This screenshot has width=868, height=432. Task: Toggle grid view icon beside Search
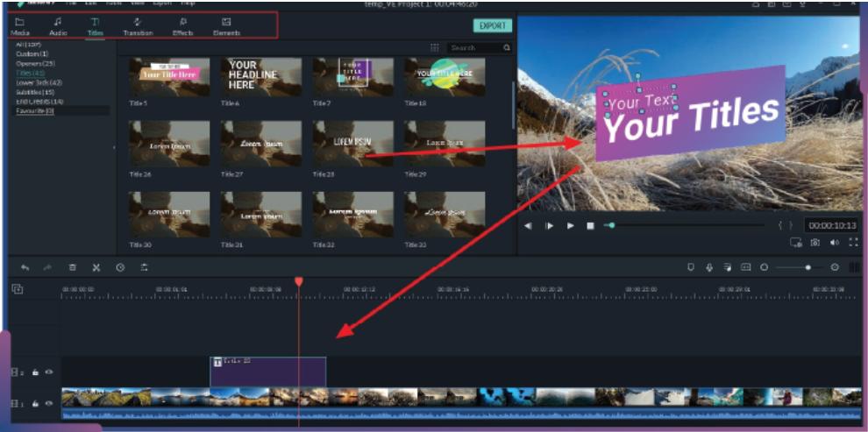pyautogui.click(x=435, y=48)
